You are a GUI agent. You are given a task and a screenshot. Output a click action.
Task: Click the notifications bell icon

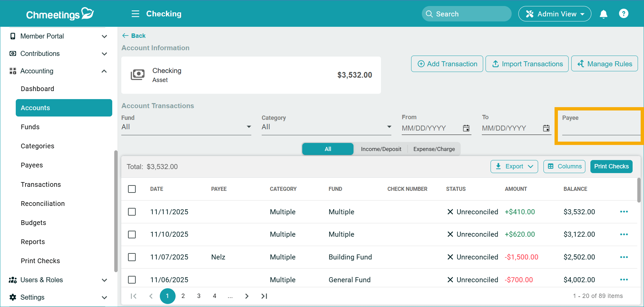pos(603,14)
